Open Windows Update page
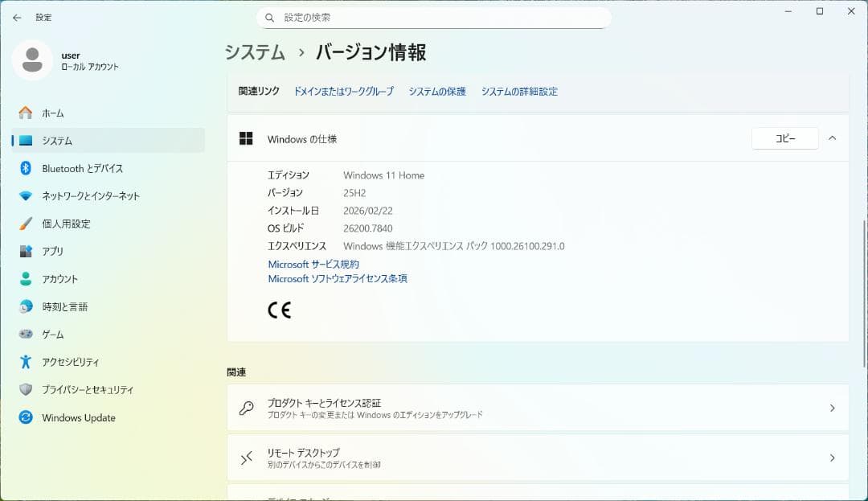 tap(108, 417)
